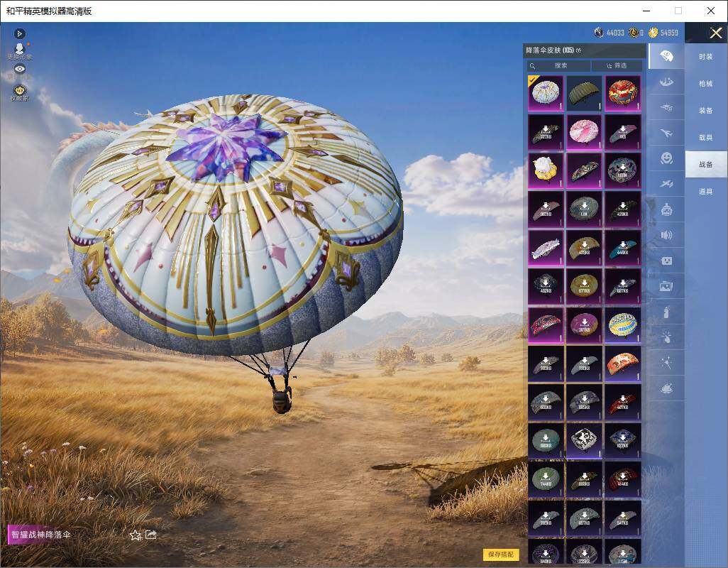Open the 筛选 filter options
This screenshot has height=568, width=728.
617,65
